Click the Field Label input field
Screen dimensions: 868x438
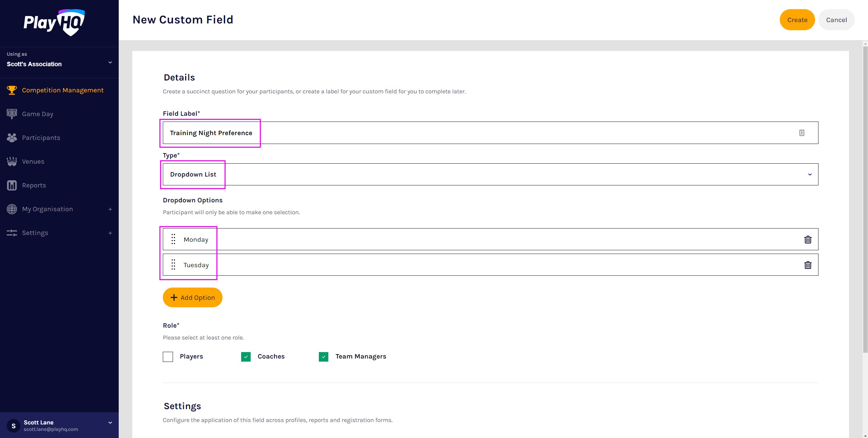pyautogui.click(x=490, y=133)
